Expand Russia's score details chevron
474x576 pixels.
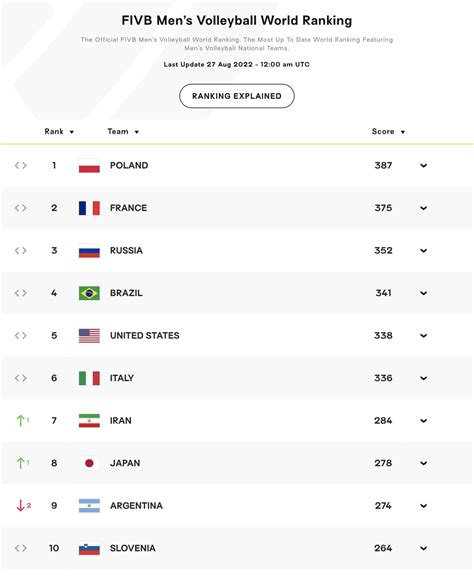point(424,251)
